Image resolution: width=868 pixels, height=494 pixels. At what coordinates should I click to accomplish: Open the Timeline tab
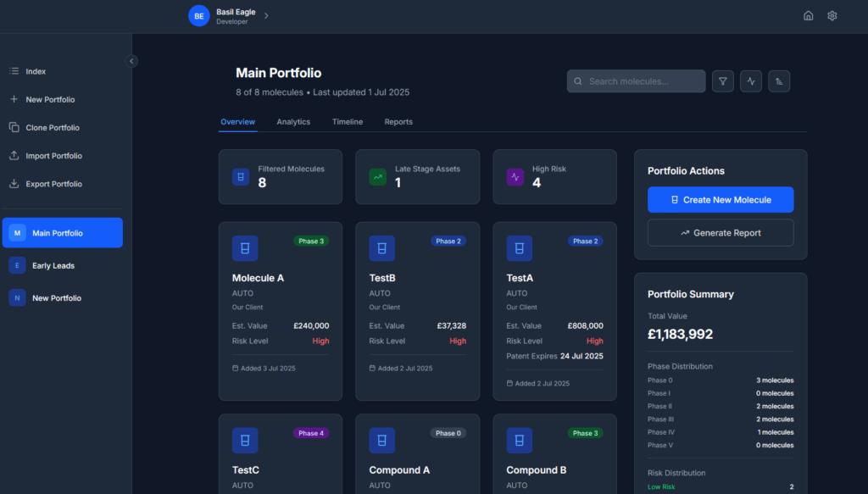(348, 122)
